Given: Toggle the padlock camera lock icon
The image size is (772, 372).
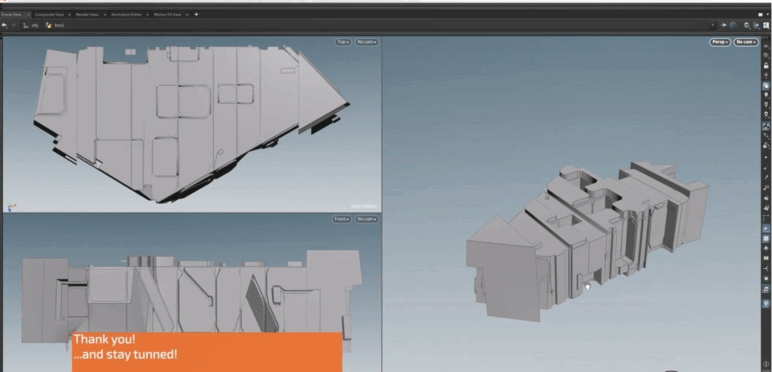Looking at the screenshot, I should (x=766, y=65).
